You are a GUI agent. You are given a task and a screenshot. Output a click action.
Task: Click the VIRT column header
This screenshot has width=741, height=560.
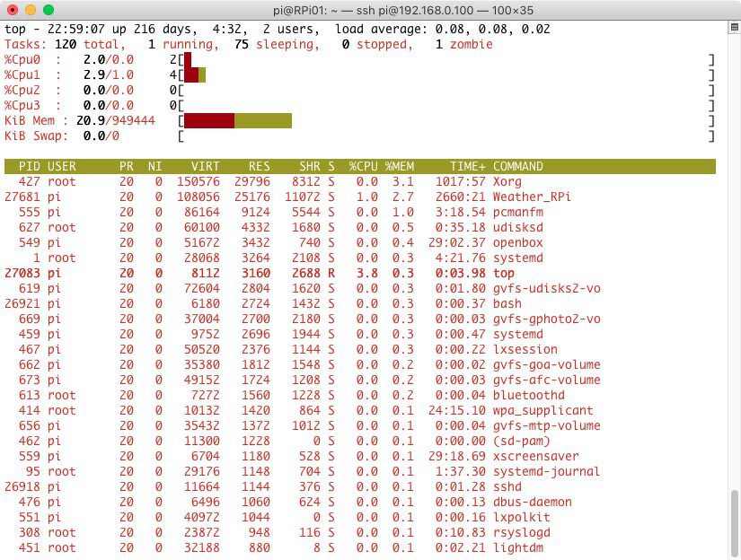205,166
